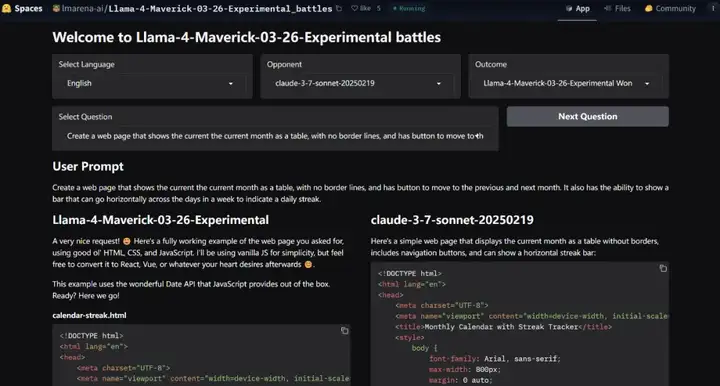Click the Running status indicator
720x386 pixels.
[409, 8]
